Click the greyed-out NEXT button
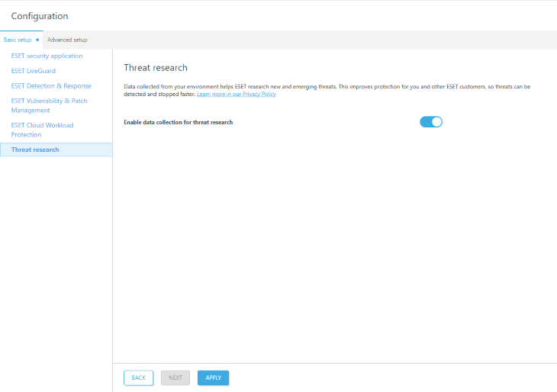 point(175,378)
